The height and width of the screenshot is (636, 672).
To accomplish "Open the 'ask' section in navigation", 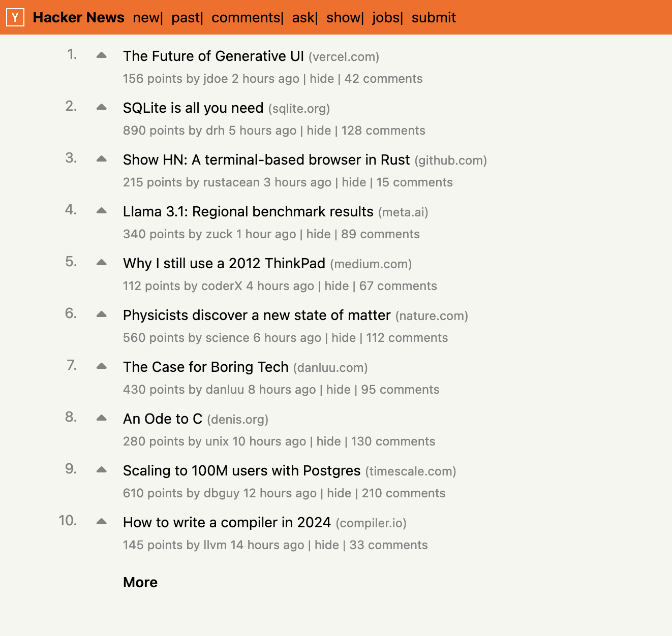I will coord(303,18).
